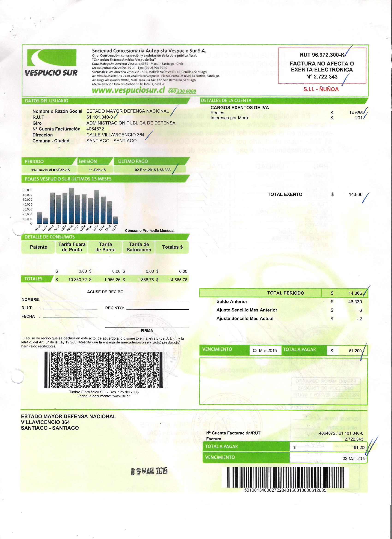Click the Ajuste Sencillo Mes Anterior value 6
The image size is (392, 539).
pyautogui.click(x=361, y=310)
